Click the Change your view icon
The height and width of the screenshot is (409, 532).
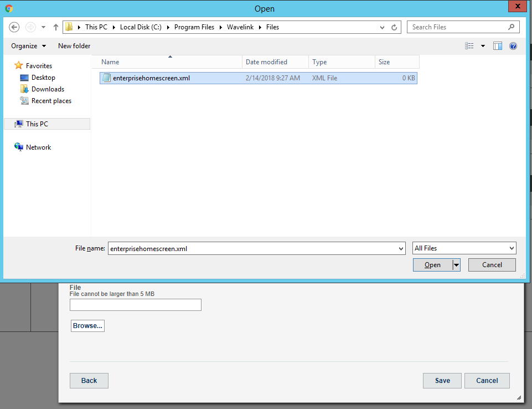(x=468, y=46)
